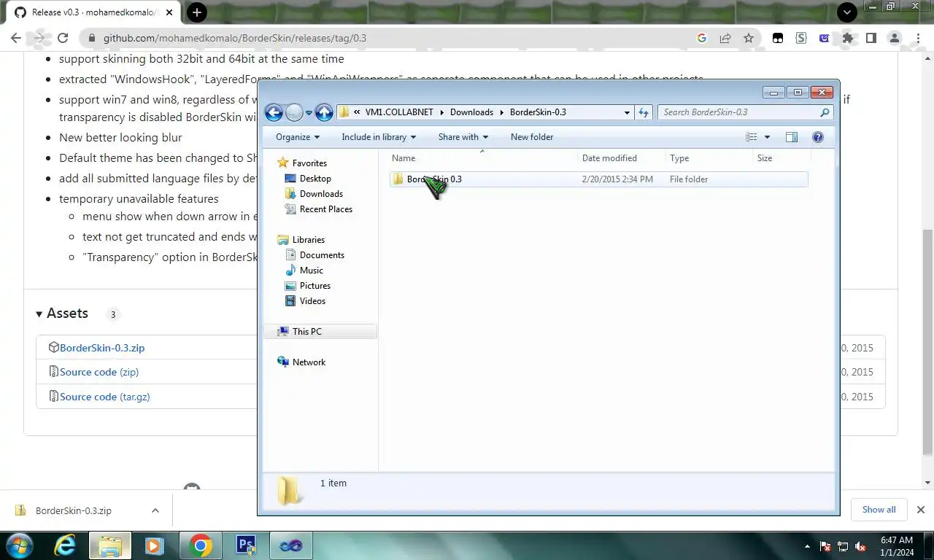Image resolution: width=934 pixels, height=560 pixels.
Task: Create a New folder in Explorer
Action: point(532,137)
